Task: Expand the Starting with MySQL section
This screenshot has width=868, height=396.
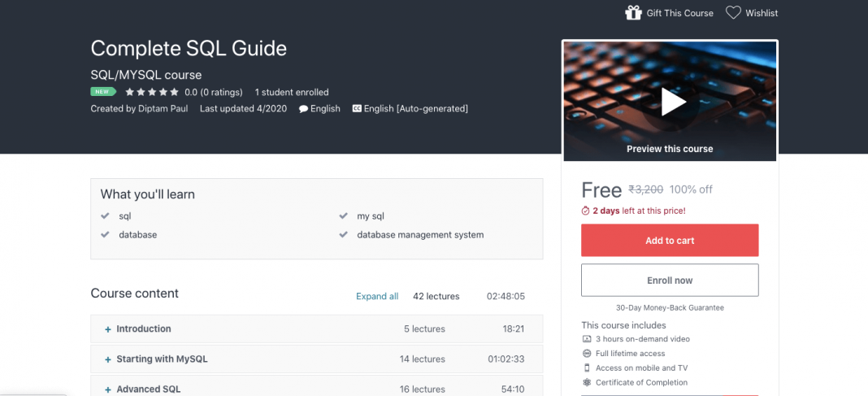Action: click(317, 359)
